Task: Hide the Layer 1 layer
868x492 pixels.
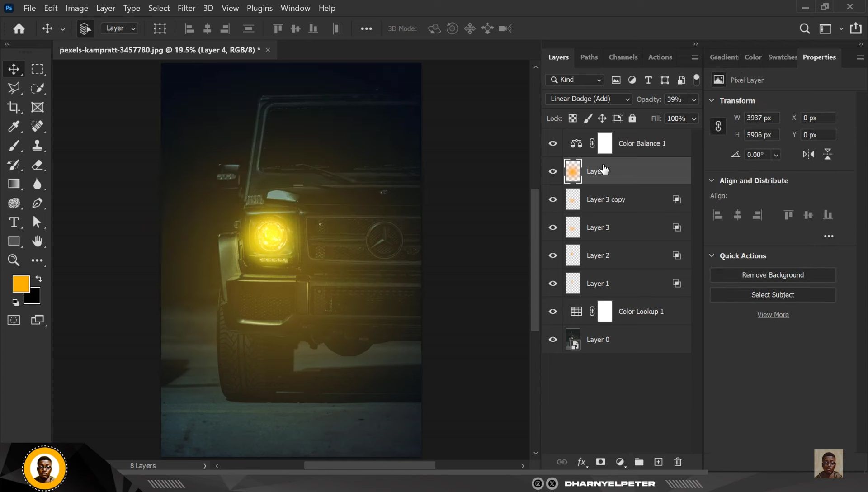Action: point(552,284)
